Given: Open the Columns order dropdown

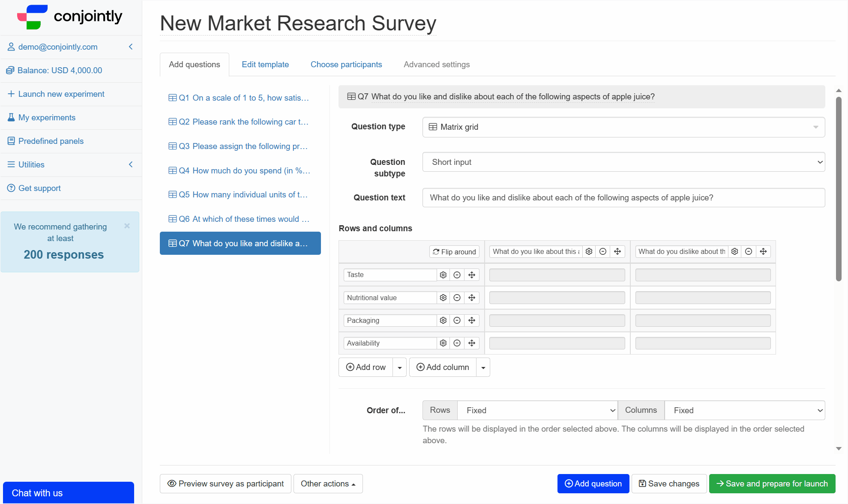Looking at the screenshot, I should coord(744,410).
